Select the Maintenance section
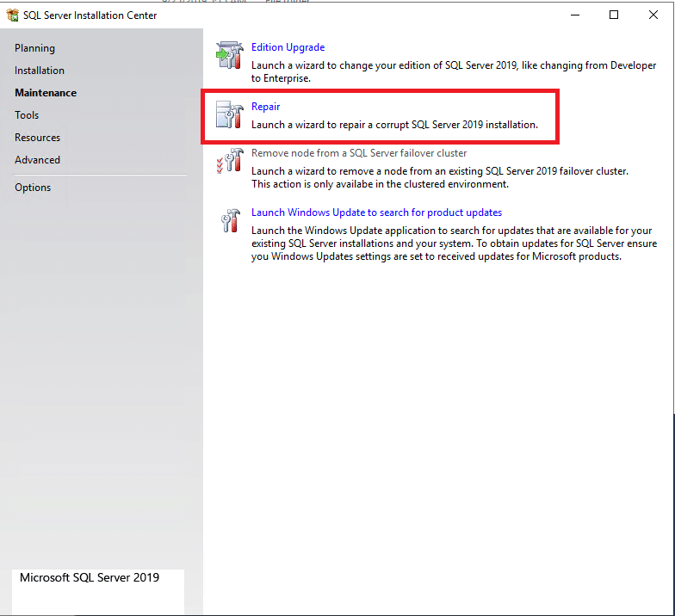This screenshot has width=675, height=616. point(46,93)
